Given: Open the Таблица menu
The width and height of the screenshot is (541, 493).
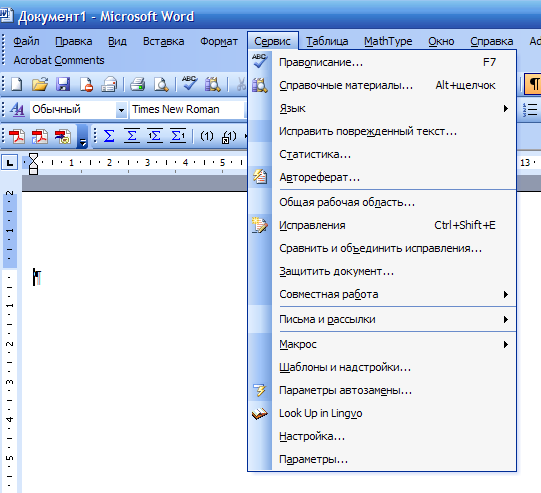Looking at the screenshot, I should coord(327,41).
